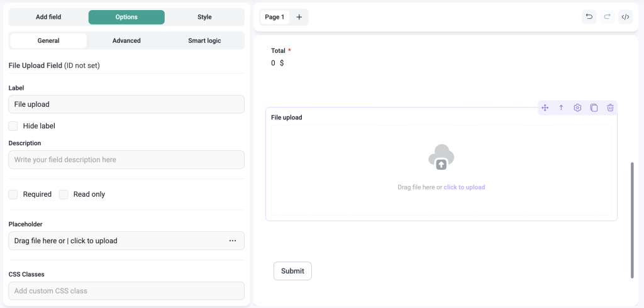This screenshot has width=644, height=308.
Task: Switch to the Style tab
Action: click(x=204, y=17)
